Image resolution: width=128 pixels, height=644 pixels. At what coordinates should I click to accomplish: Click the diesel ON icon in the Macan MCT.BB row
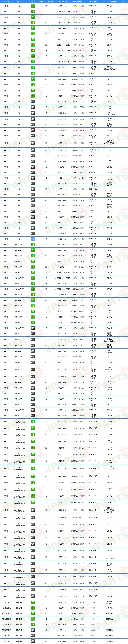click(x=33, y=630)
